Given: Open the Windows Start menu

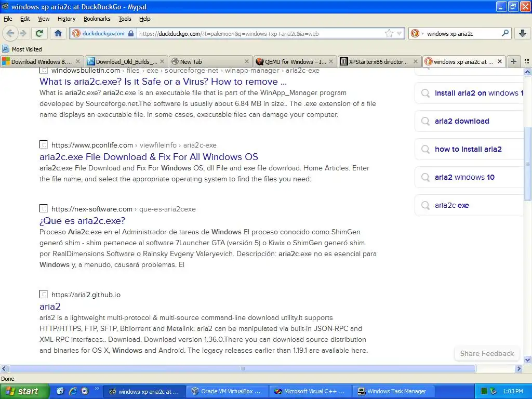Looking at the screenshot, I should 24,391.
